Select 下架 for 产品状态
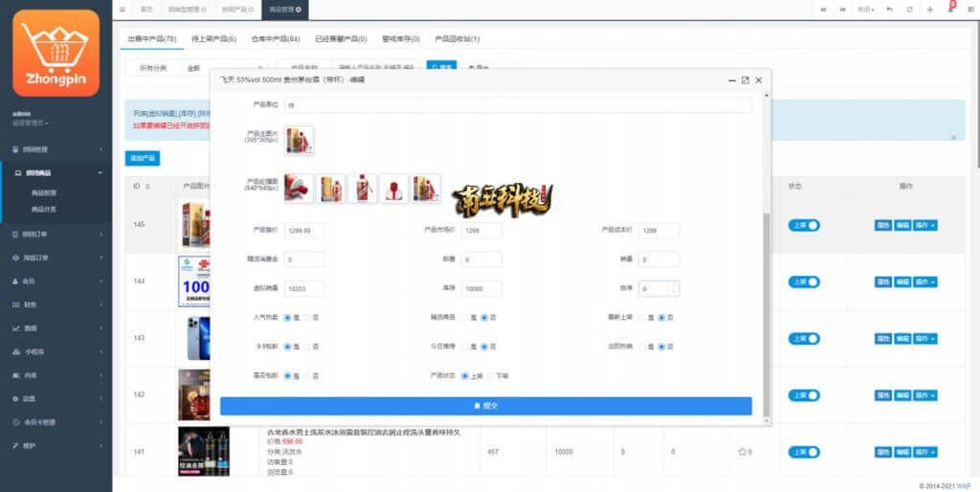 (x=489, y=376)
